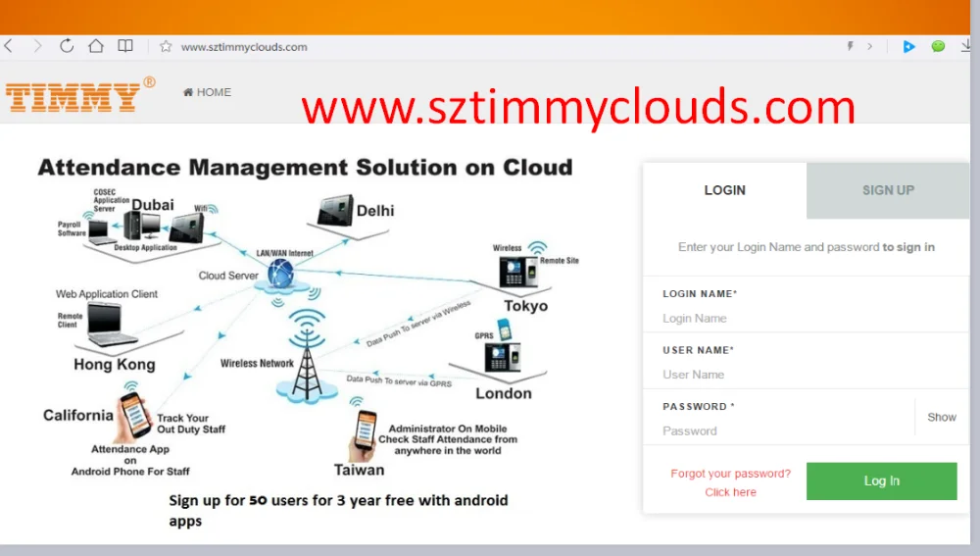Open the reading mode book icon
This screenshot has width=980, height=556.
[x=125, y=46]
